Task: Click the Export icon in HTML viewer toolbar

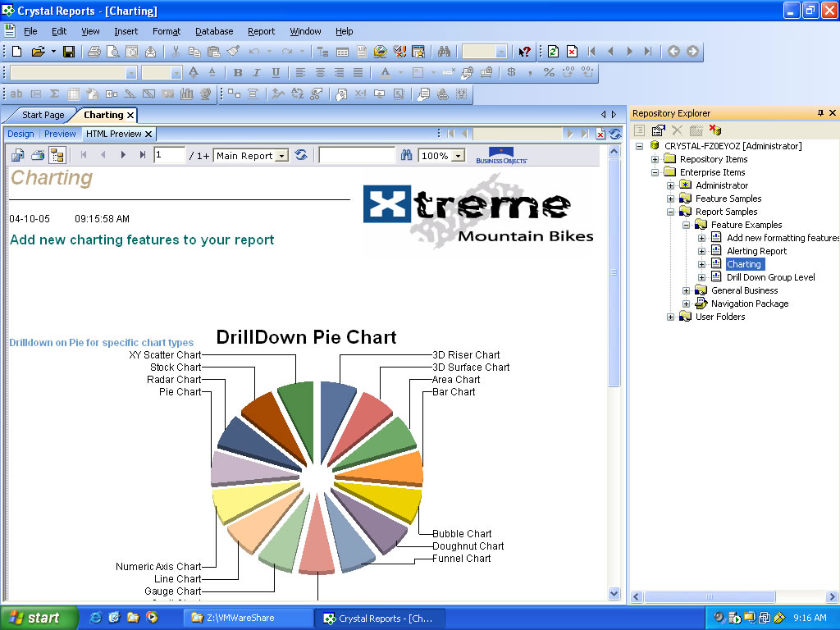Action: coord(18,155)
